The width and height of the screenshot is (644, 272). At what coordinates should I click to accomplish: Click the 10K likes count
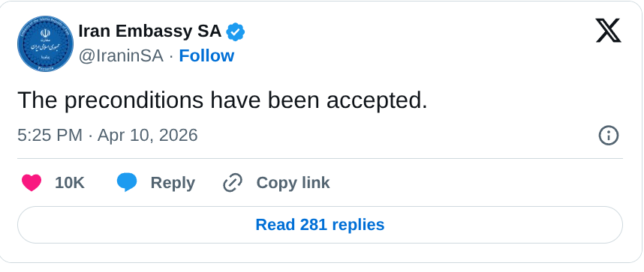point(70,183)
